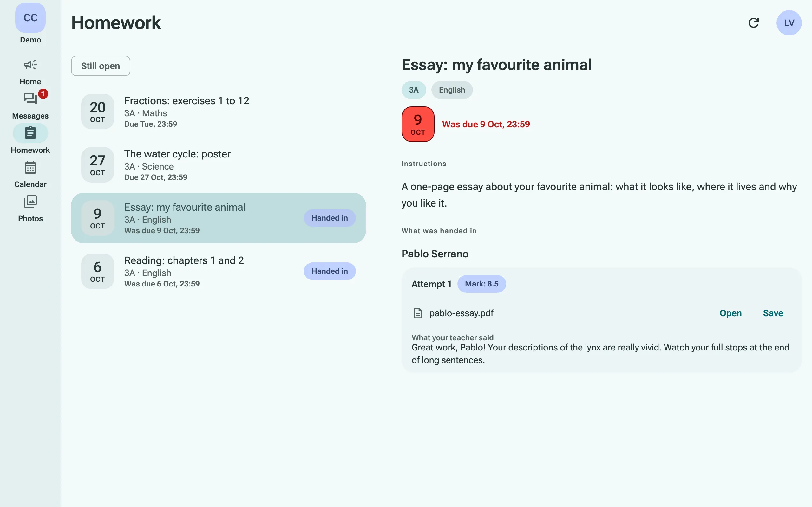Click the English subject chip

(x=452, y=90)
